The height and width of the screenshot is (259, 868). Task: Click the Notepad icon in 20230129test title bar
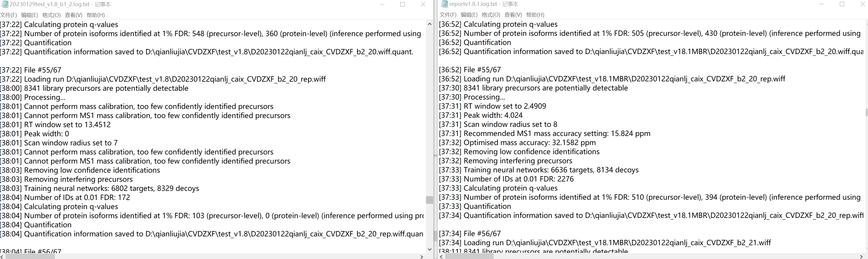5,4
